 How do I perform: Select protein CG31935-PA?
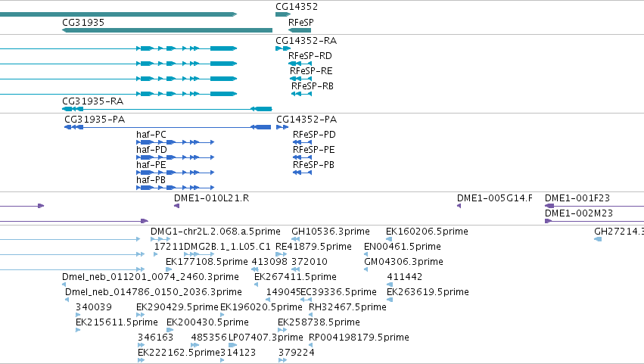[x=167, y=127]
